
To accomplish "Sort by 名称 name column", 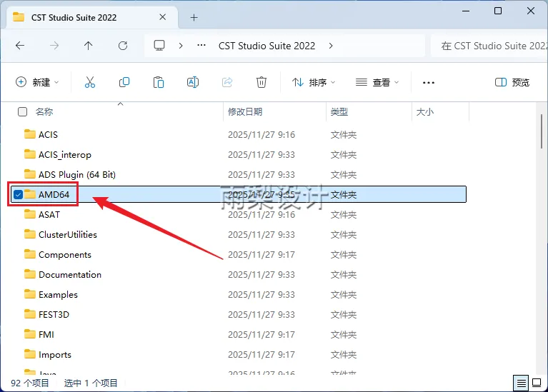I will (x=44, y=112).
